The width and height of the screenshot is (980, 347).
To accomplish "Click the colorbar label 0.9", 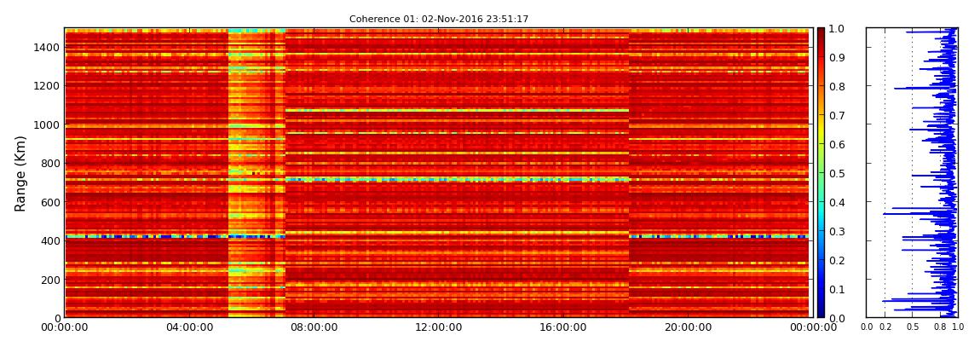I will [836, 57].
